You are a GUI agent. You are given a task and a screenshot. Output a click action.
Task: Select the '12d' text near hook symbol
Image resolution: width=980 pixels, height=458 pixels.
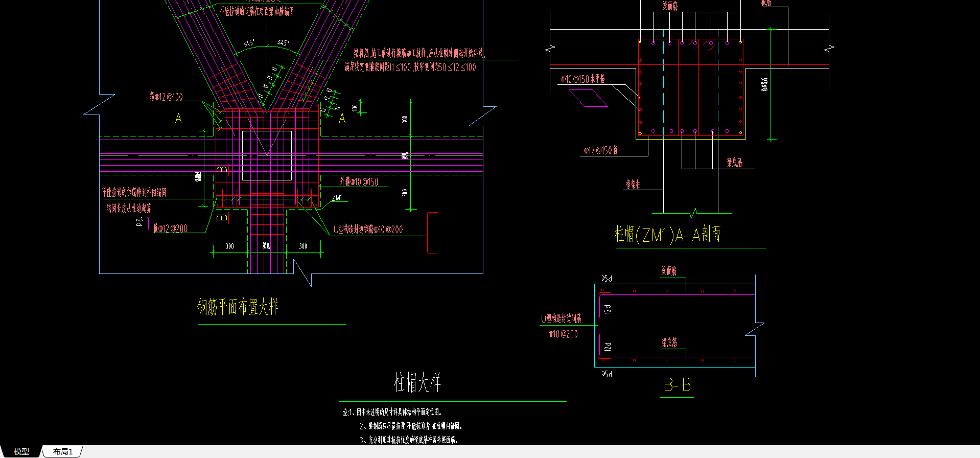[139, 222]
